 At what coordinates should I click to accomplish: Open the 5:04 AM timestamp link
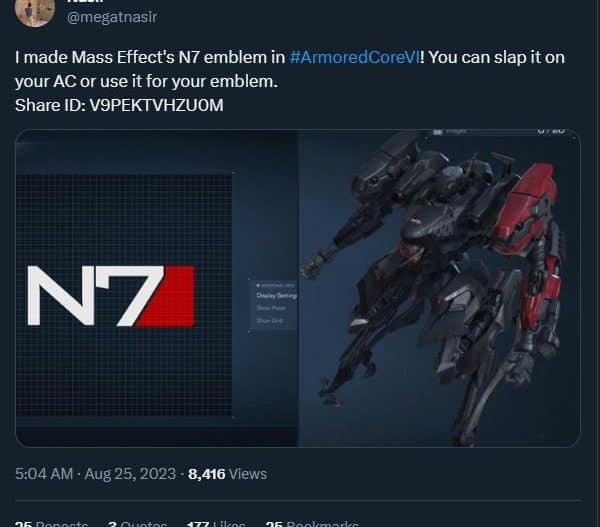pyautogui.click(x=44, y=474)
